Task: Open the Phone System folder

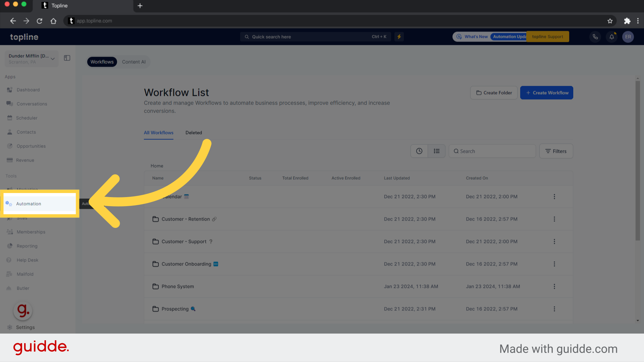Action: pos(177,287)
